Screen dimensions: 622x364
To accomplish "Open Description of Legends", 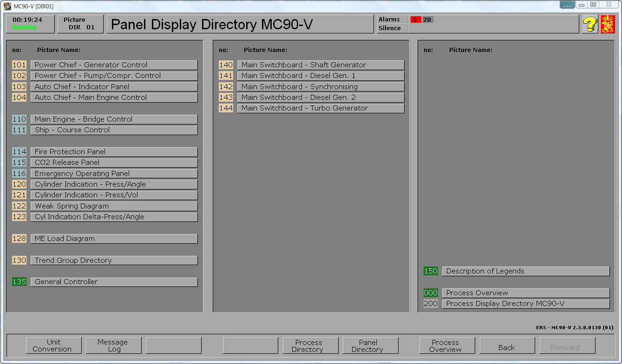I will tap(525, 271).
